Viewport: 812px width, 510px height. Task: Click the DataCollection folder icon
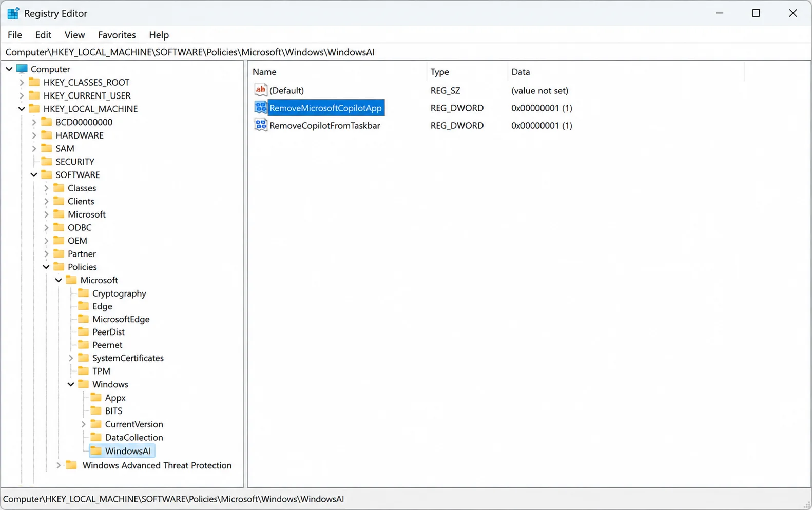coord(96,438)
